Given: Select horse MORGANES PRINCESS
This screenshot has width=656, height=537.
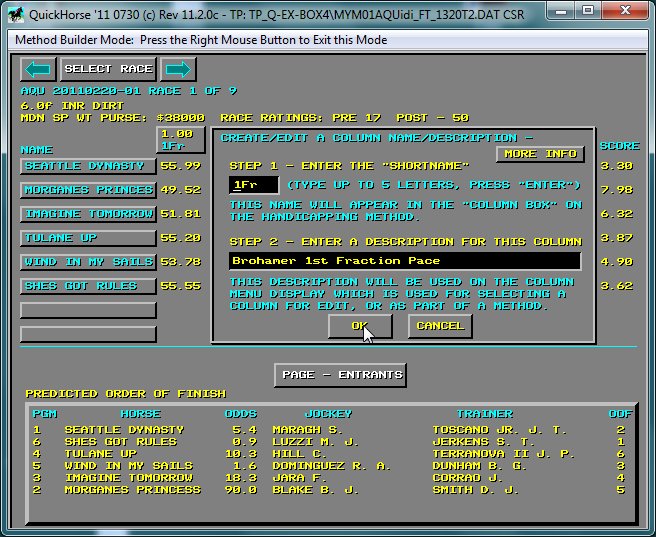Looking at the screenshot, I should 88,190.
